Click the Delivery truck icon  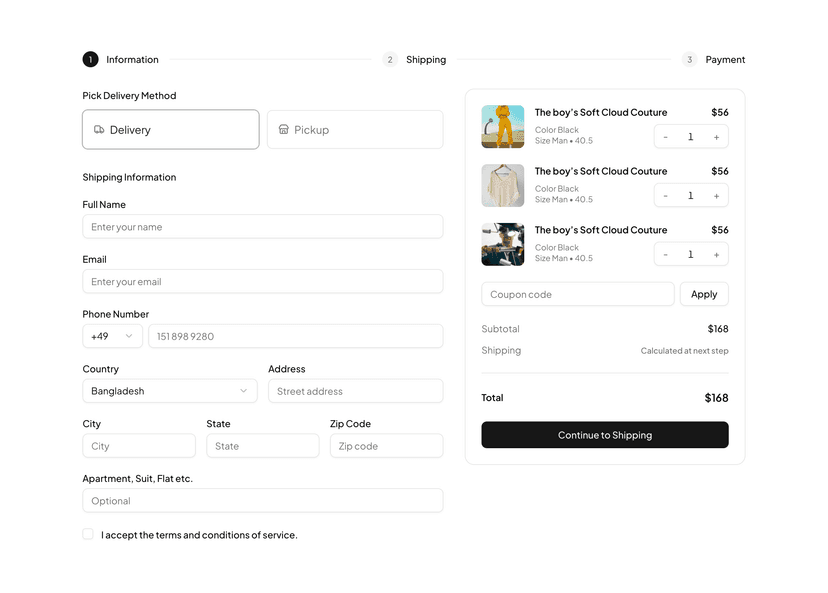pyautogui.click(x=97, y=129)
